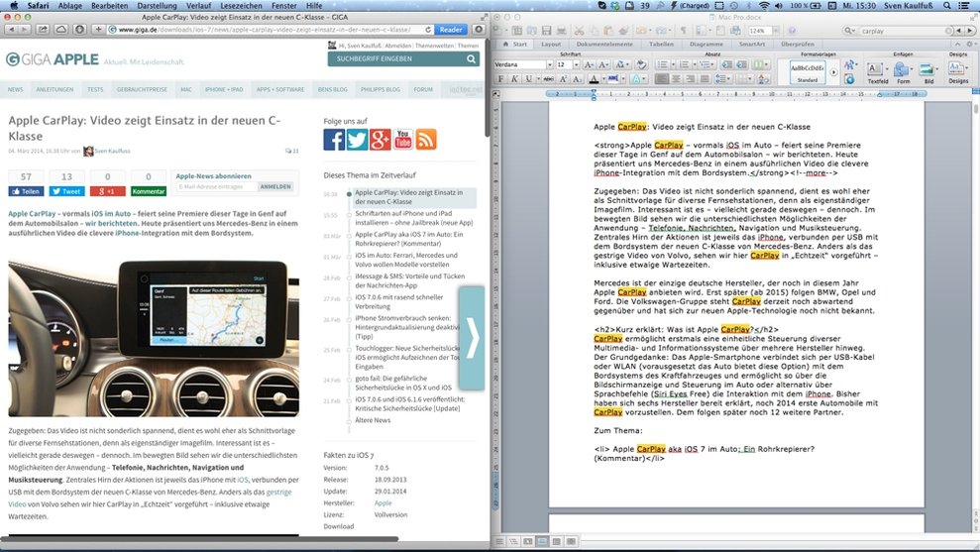980x552 pixels.
Task: Open line spacing dropdown in Word
Action: [x=723, y=78]
